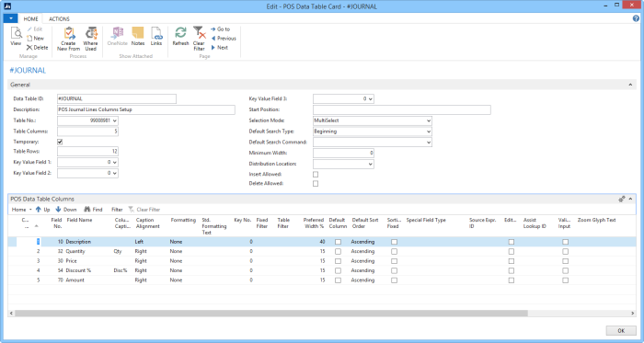Screen dimensions: 644x343
Task: Open the Key Value Field 2 dropdown
Action: 115,173
